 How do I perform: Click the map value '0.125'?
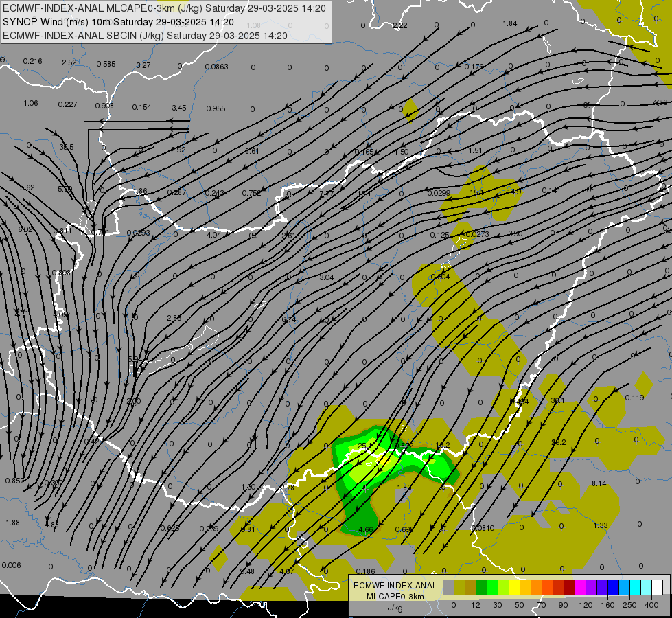pos(440,235)
